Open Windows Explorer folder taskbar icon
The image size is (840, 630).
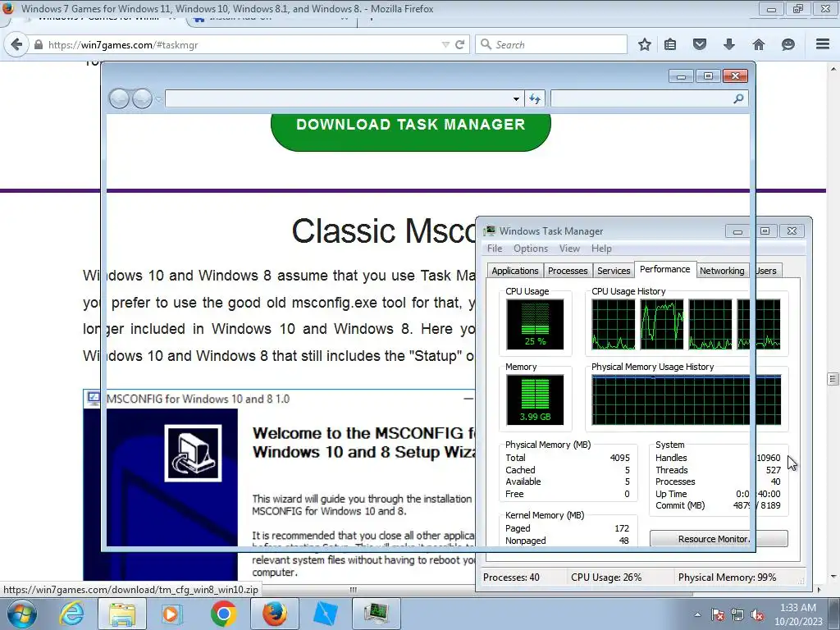pos(121,614)
